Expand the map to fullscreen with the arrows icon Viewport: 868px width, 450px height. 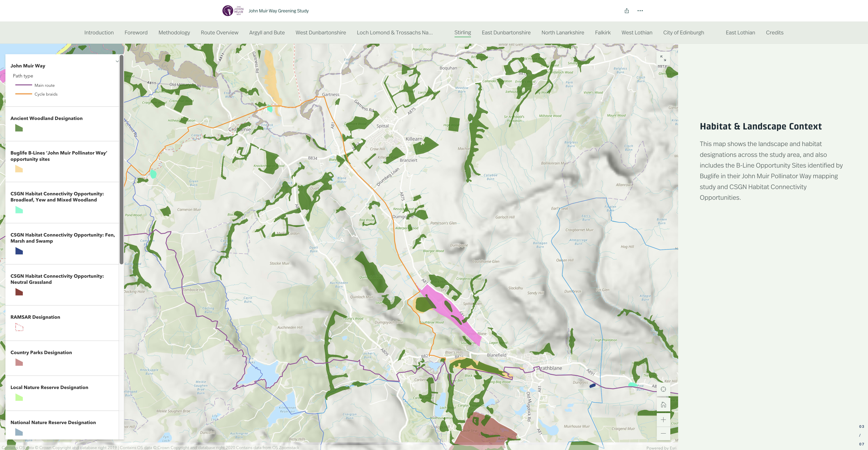click(x=663, y=58)
